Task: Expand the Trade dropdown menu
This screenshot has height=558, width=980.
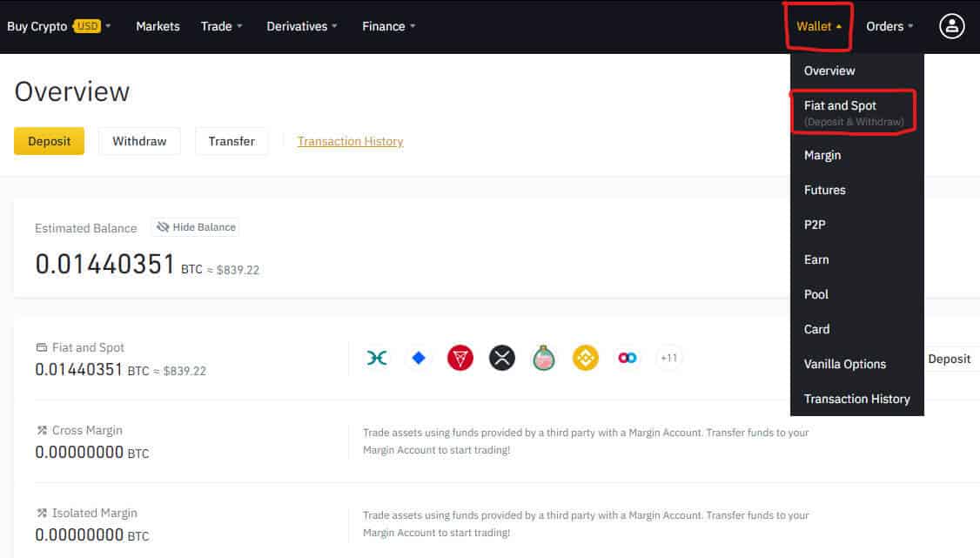Action: pos(221,26)
